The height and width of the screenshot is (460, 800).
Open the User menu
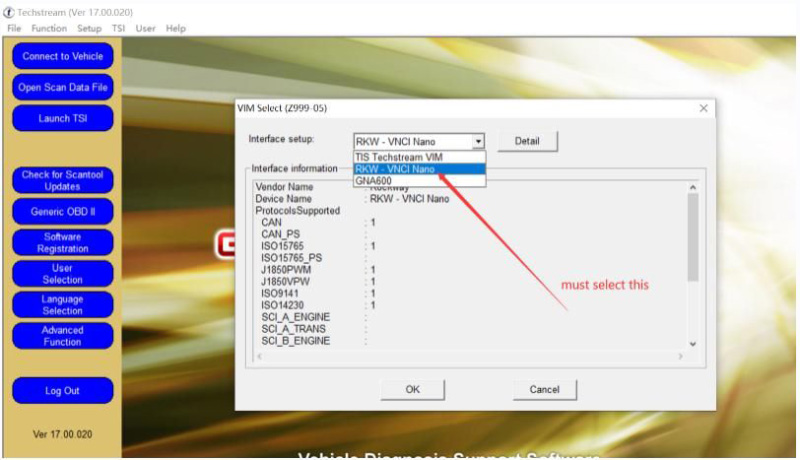coord(145,29)
